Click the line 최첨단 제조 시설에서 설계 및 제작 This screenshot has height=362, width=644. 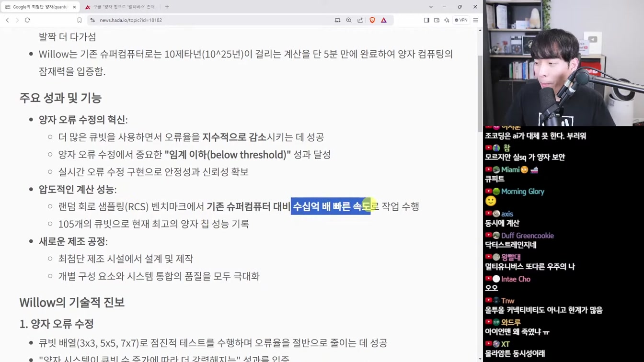(x=126, y=259)
